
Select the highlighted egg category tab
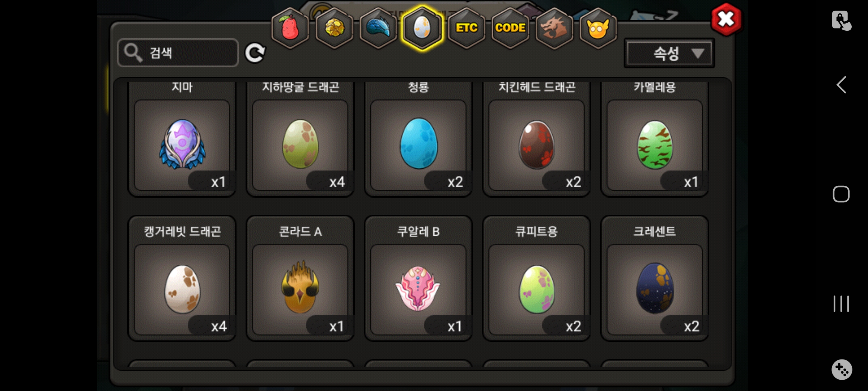coord(422,28)
